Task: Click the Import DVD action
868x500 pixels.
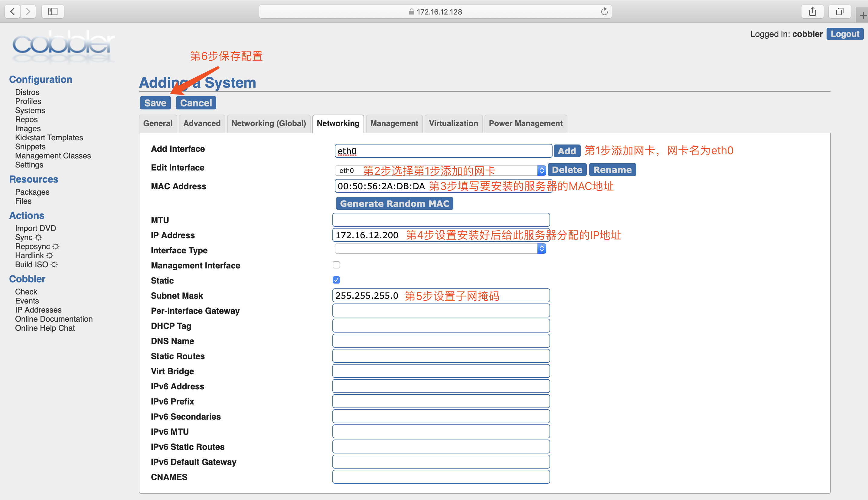Action: pos(35,228)
